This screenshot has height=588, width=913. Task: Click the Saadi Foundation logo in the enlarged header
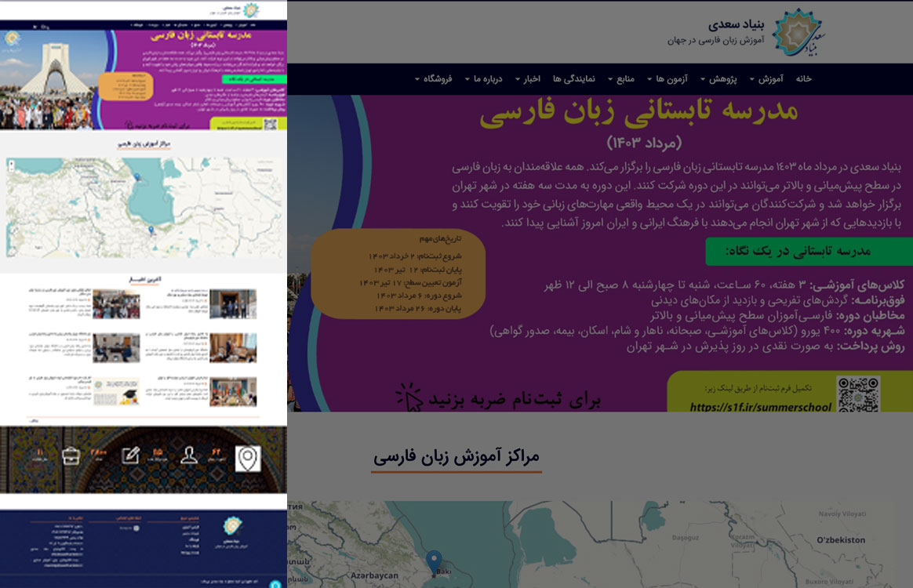click(x=798, y=33)
